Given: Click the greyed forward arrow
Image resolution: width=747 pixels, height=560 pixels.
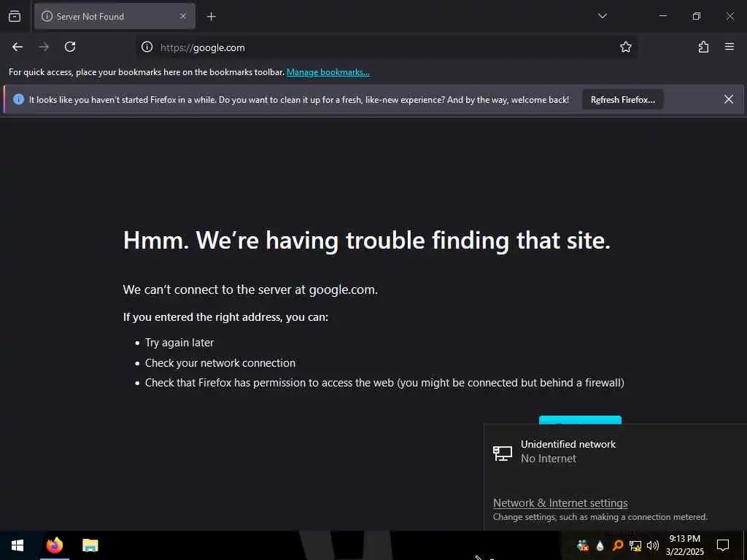Looking at the screenshot, I should 44,47.
